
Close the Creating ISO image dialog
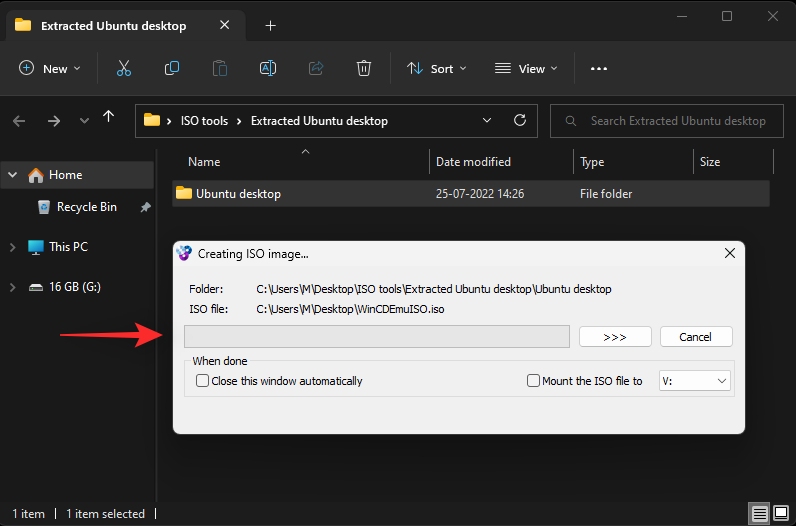729,253
